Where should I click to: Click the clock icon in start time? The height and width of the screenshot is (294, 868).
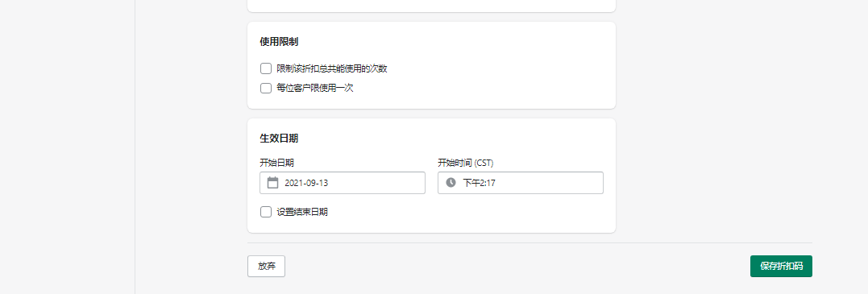coord(451,183)
